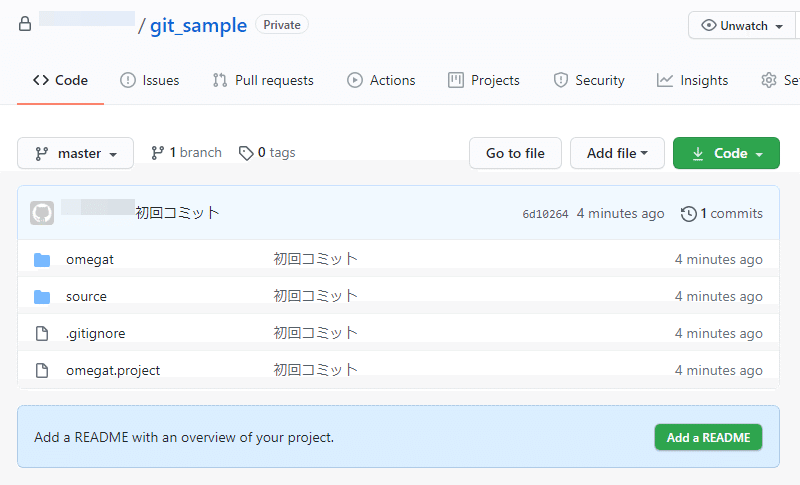Open the commit message in the .gitignore row

click(315, 333)
